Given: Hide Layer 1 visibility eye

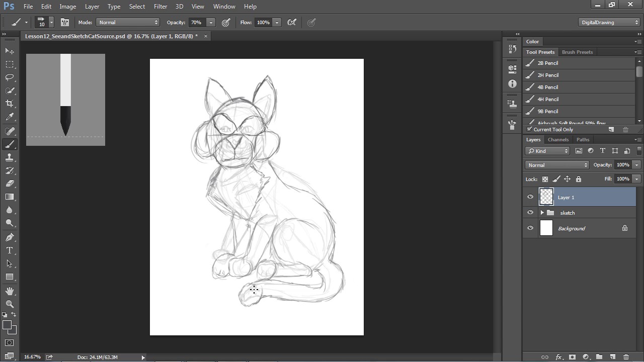Looking at the screenshot, I should point(530,197).
